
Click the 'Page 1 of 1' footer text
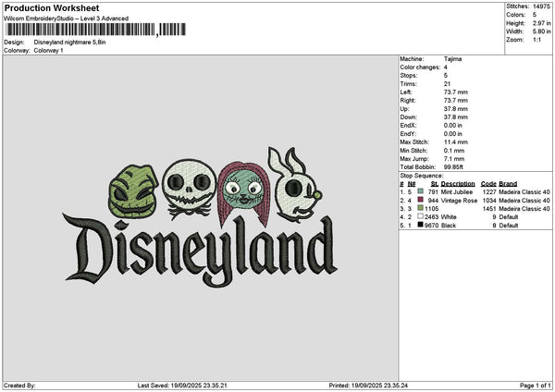tap(536, 386)
